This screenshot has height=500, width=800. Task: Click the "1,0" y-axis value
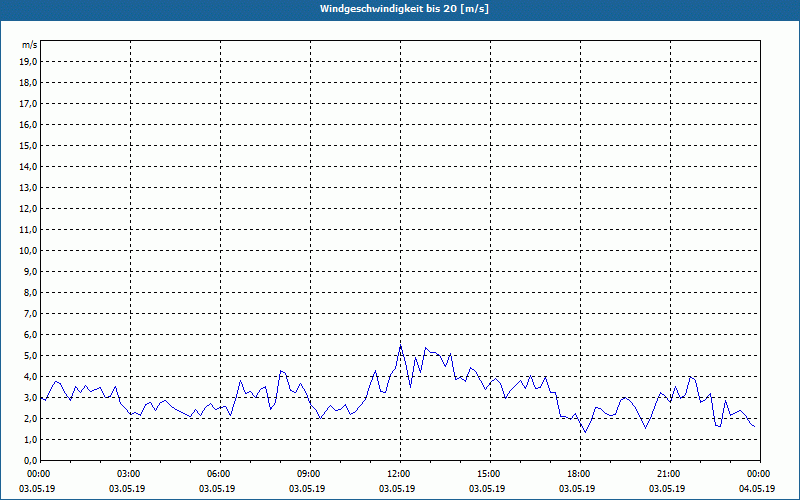coord(31,439)
